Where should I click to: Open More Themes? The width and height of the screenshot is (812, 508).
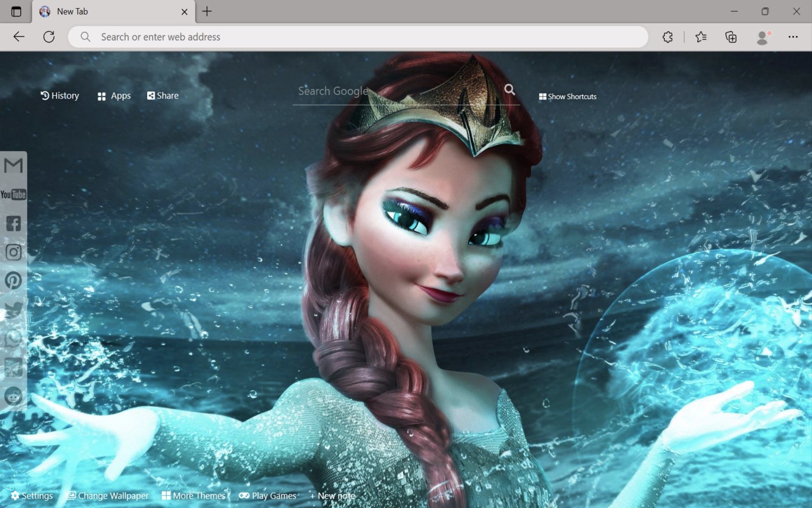coord(193,496)
